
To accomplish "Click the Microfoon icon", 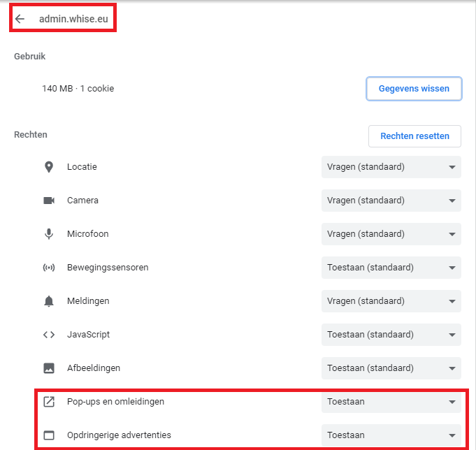I will (x=49, y=234).
